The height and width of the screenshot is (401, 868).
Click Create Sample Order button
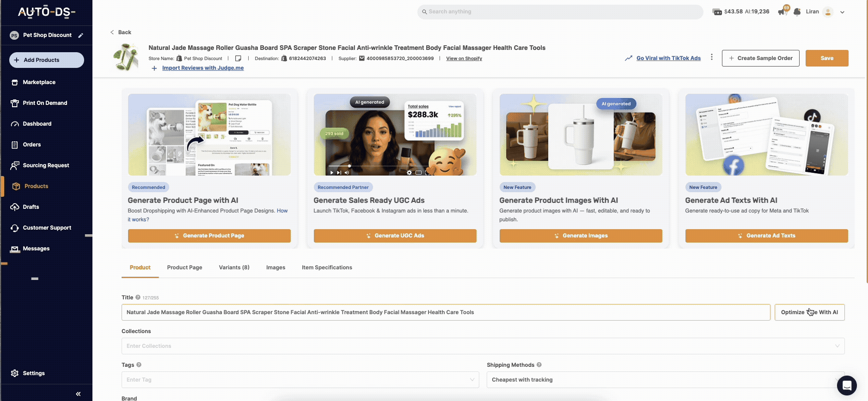click(x=760, y=58)
